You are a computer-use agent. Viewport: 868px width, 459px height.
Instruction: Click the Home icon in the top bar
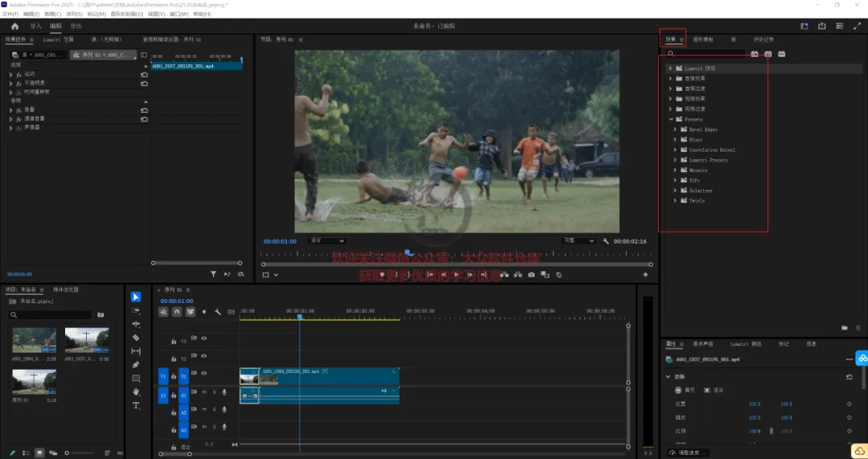pos(14,26)
